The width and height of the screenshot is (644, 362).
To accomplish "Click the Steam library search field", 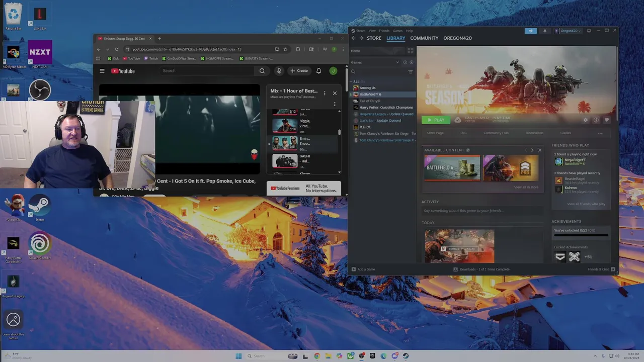I will (x=380, y=72).
